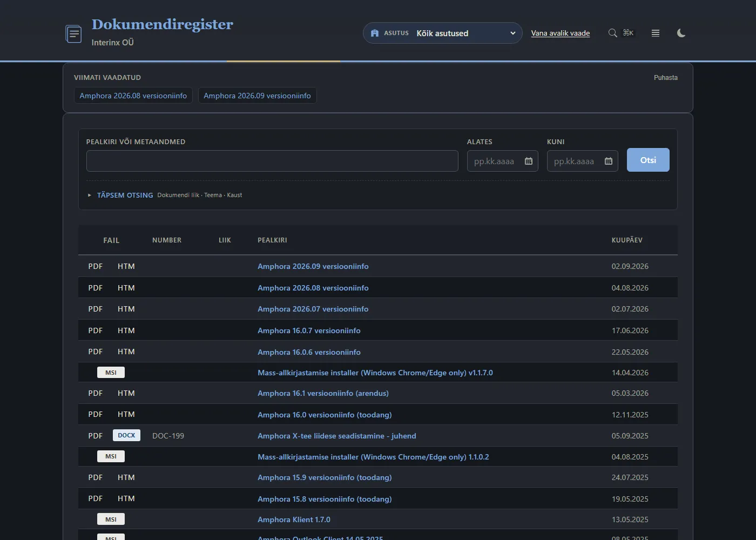Open title Amphora 16.0 versiooniinfo (toodang)
756x540 pixels.
[325, 415]
